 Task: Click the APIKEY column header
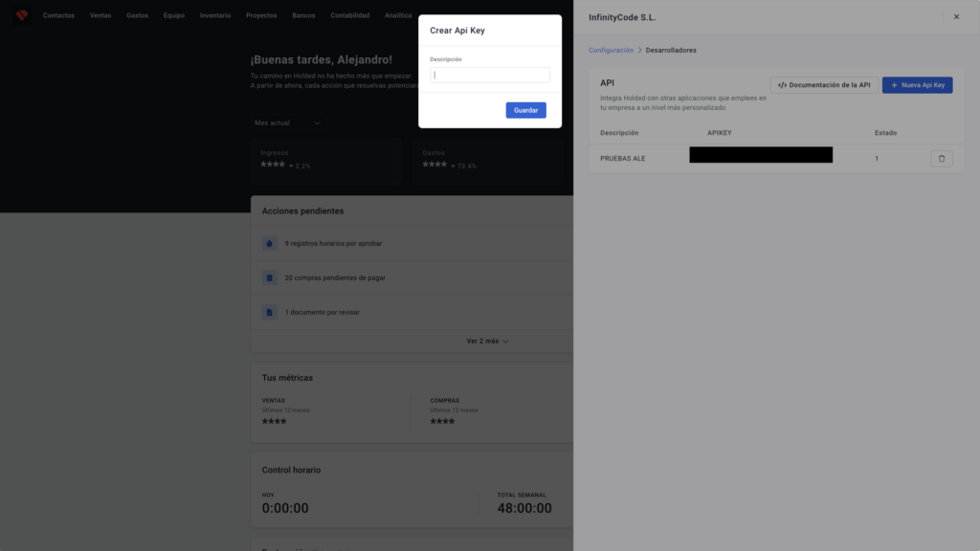[x=720, y=133]
